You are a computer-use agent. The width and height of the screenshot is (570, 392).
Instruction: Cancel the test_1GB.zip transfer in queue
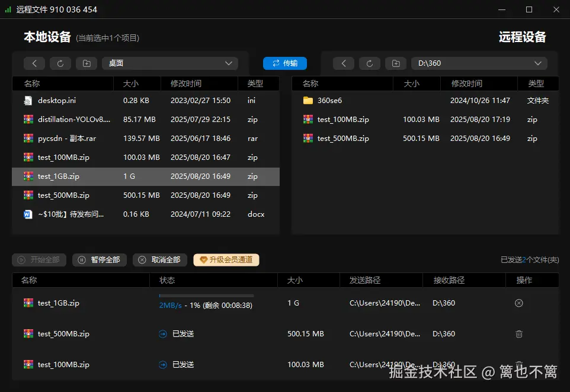click(x=518, y=303)
